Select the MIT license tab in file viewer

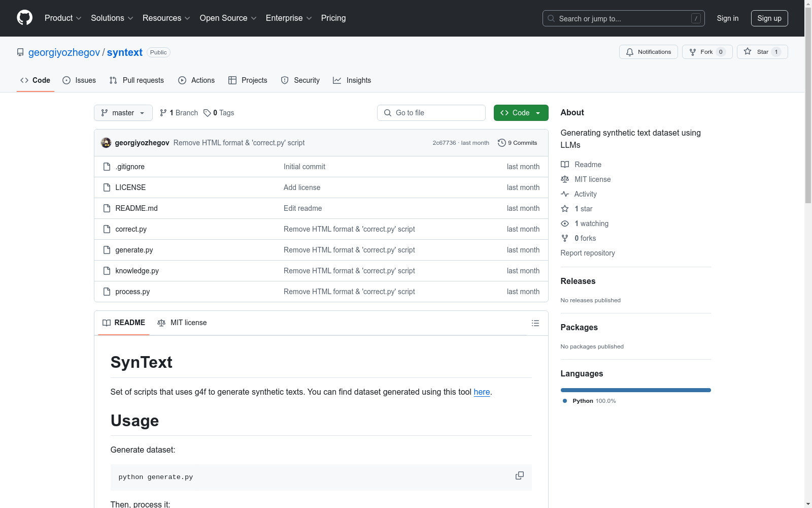point(182,323)
